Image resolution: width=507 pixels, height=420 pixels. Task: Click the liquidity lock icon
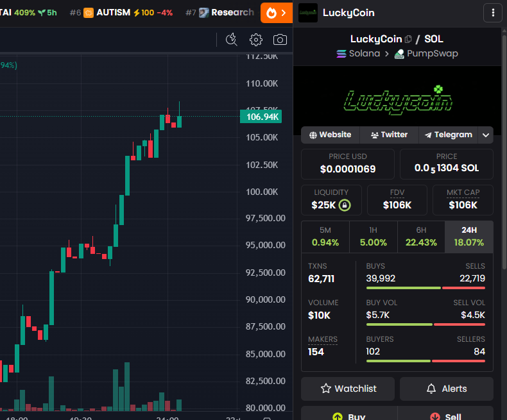click(x=345, y=205)
